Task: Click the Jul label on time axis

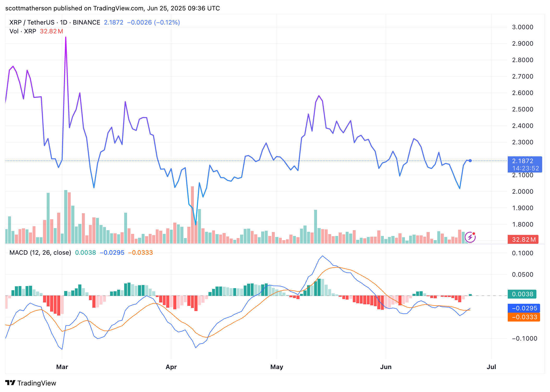Action: tap(491, 367)
